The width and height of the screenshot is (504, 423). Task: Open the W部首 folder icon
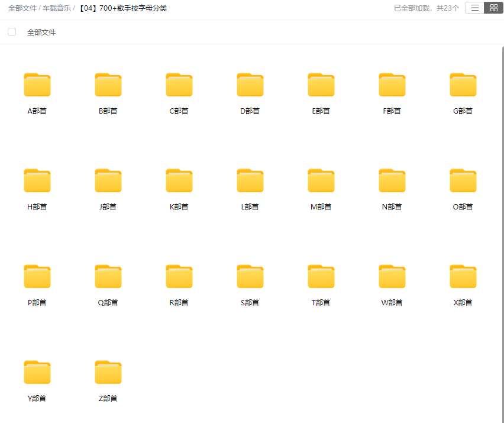click(392, 276)
